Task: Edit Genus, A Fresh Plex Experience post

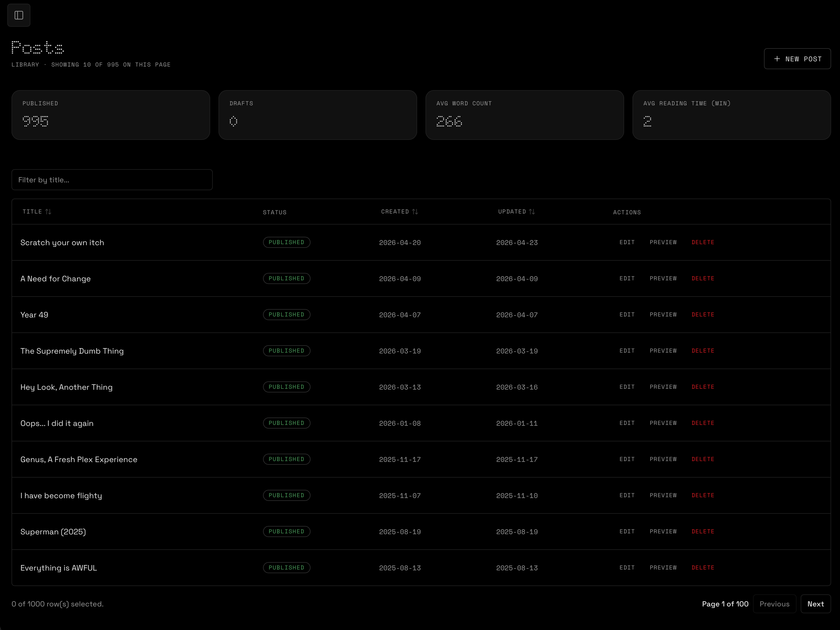Action: [x=627, y=459]
